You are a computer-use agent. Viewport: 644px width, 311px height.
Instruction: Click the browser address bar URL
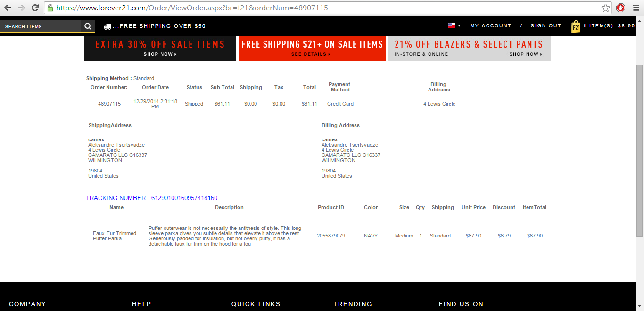(x=192, y=8)
